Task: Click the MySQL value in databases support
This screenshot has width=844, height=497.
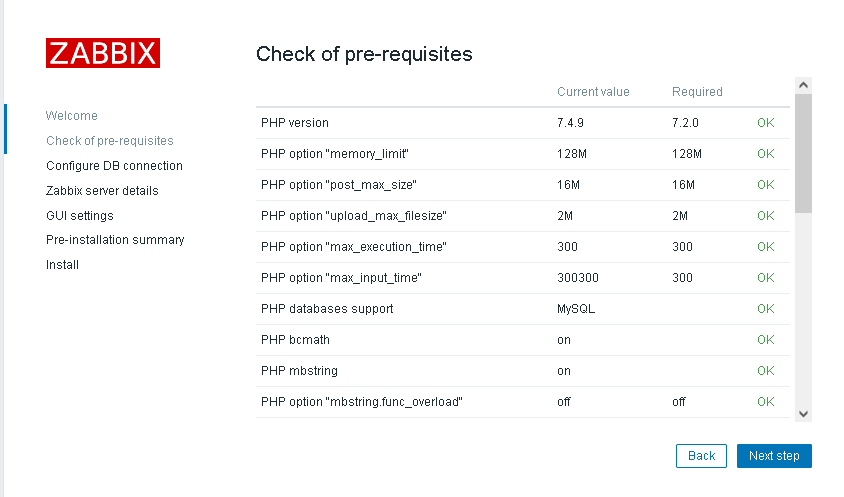Action: 576,309
